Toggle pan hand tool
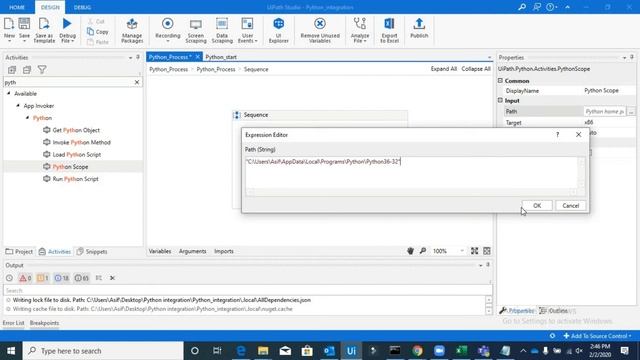 [410, 251]
